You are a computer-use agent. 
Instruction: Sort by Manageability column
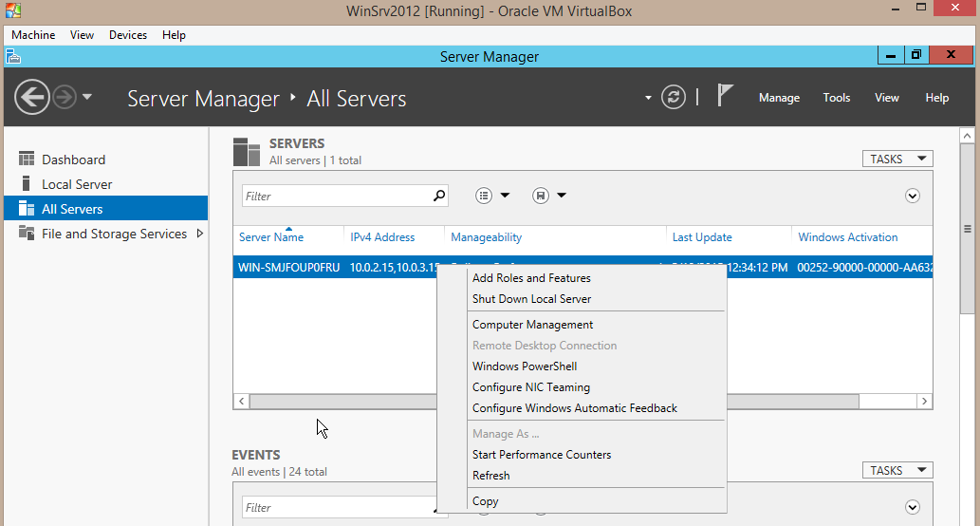487,237
